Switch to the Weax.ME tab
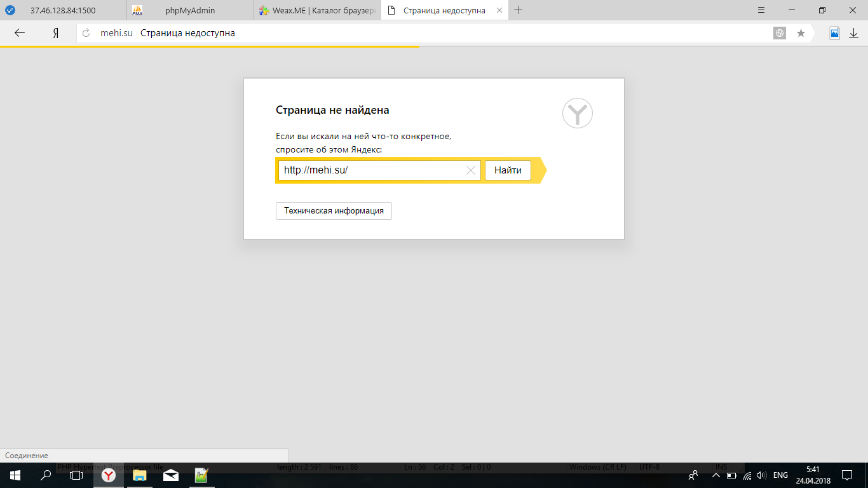This screenshot has height=488, width=868. click(x=316, y=10)
